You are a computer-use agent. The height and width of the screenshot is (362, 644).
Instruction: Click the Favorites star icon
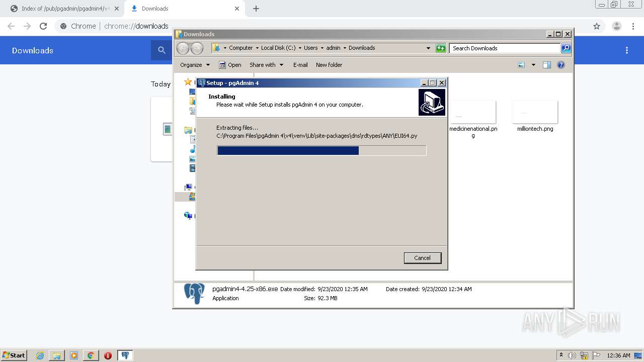[x=188, y=81]
